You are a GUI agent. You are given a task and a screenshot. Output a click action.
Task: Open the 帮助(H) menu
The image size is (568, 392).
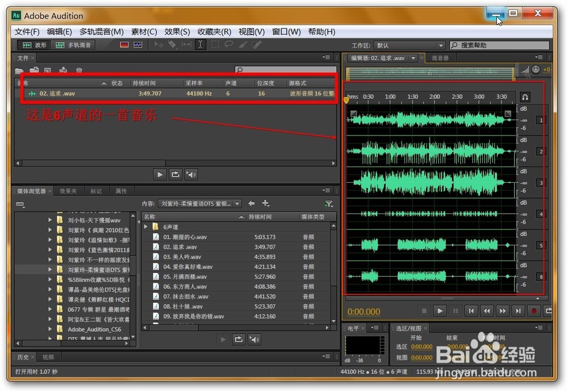[x=321, y=32]
